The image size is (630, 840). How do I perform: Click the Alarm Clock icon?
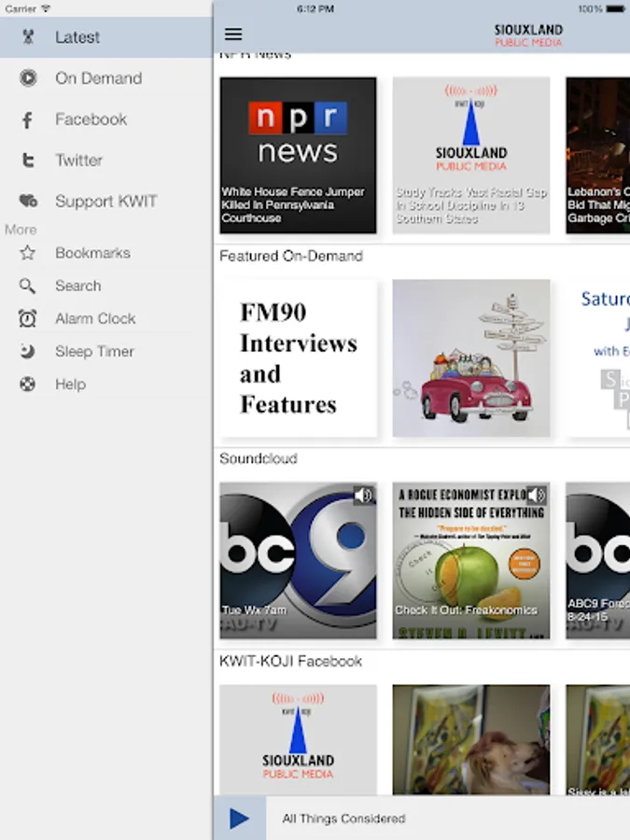tap(27, 319)
